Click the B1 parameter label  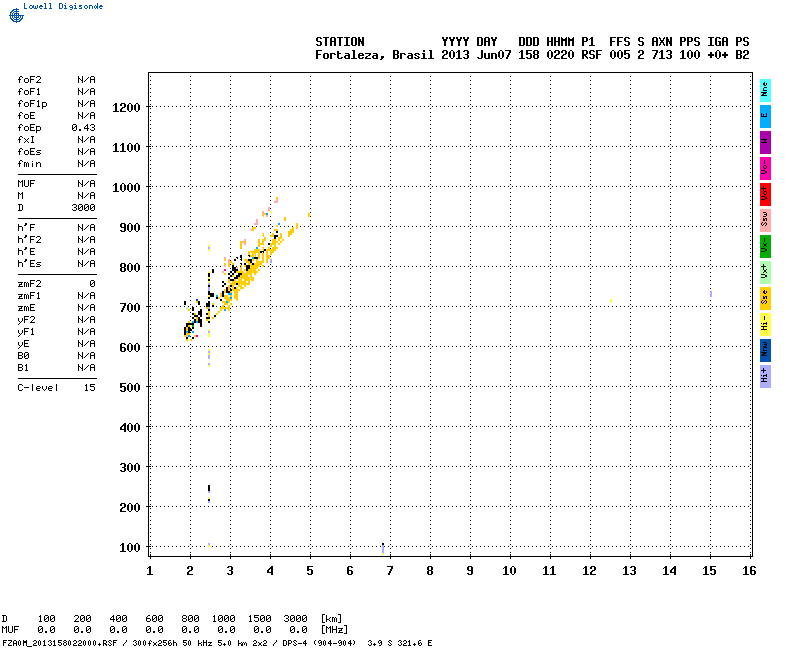click(x=23, y=368)
